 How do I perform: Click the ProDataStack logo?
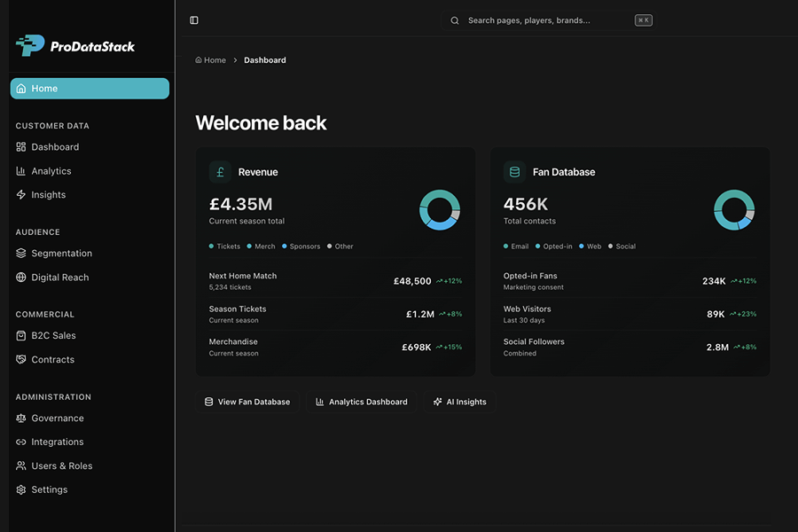click(75, 45)
